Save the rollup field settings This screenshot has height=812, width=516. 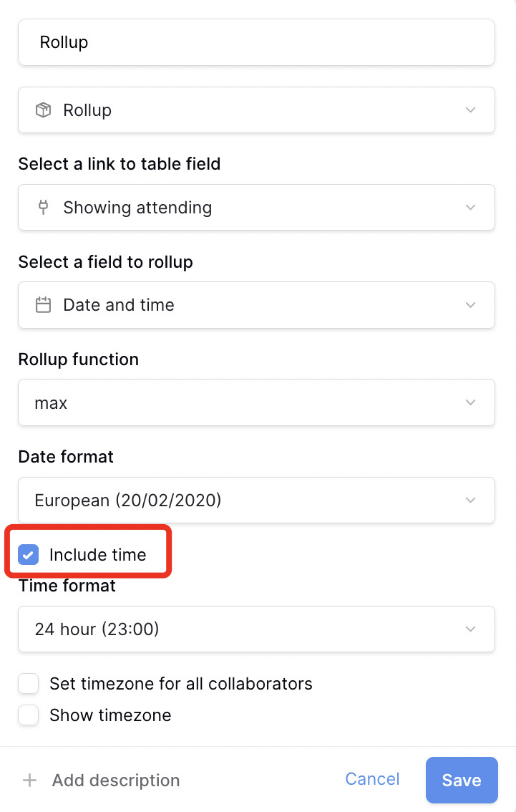click(462, 780)
